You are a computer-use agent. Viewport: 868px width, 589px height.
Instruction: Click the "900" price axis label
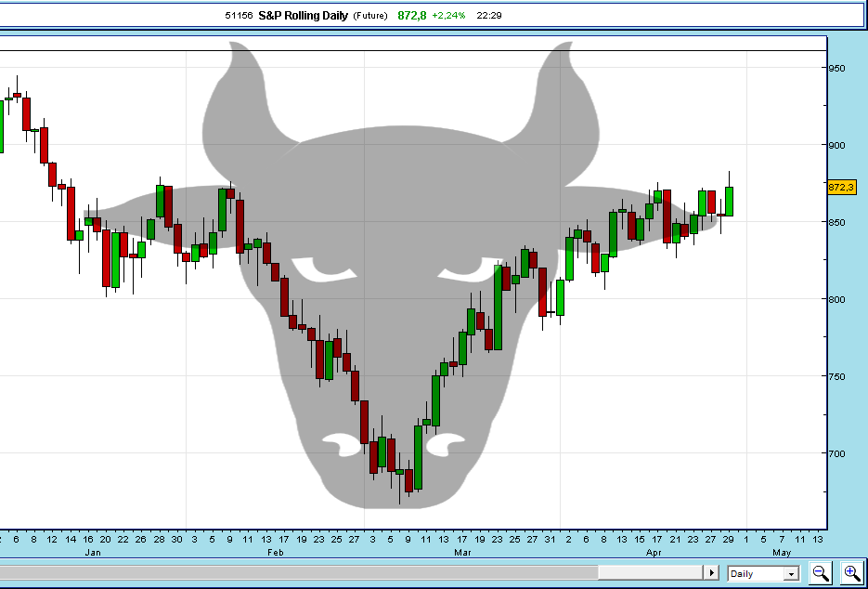pyautogui.click(x=836, y=145)
